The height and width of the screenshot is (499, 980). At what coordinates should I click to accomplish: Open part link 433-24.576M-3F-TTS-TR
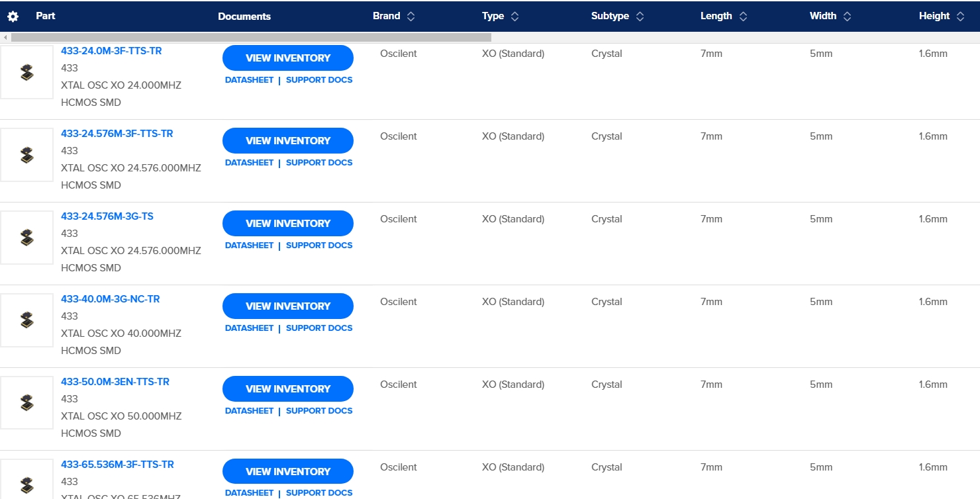117,134
